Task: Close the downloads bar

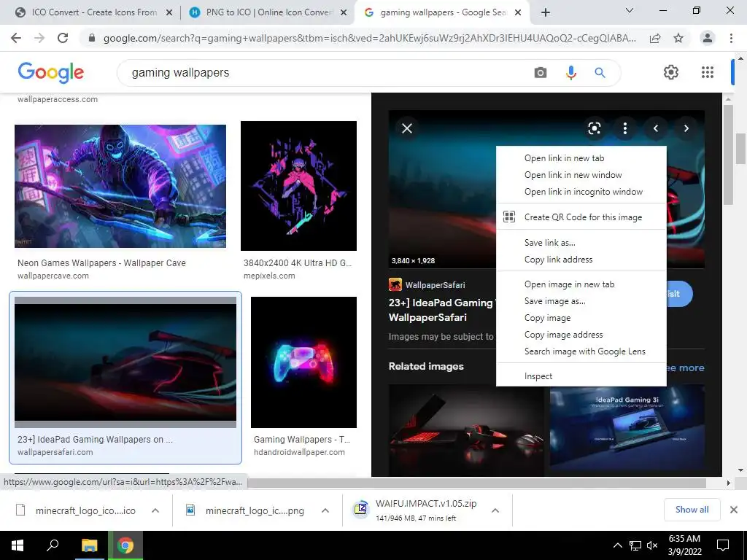Action: point(734,510)
